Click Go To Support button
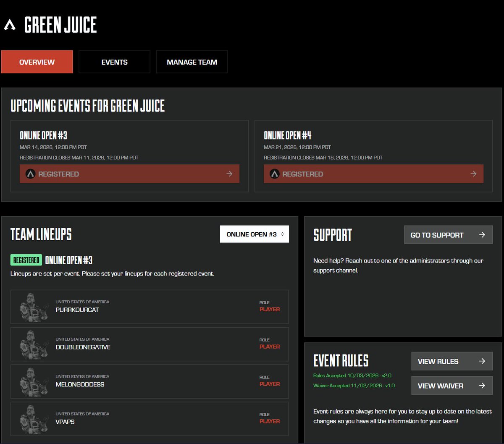 pyautogui.click(x=448, y=235)
